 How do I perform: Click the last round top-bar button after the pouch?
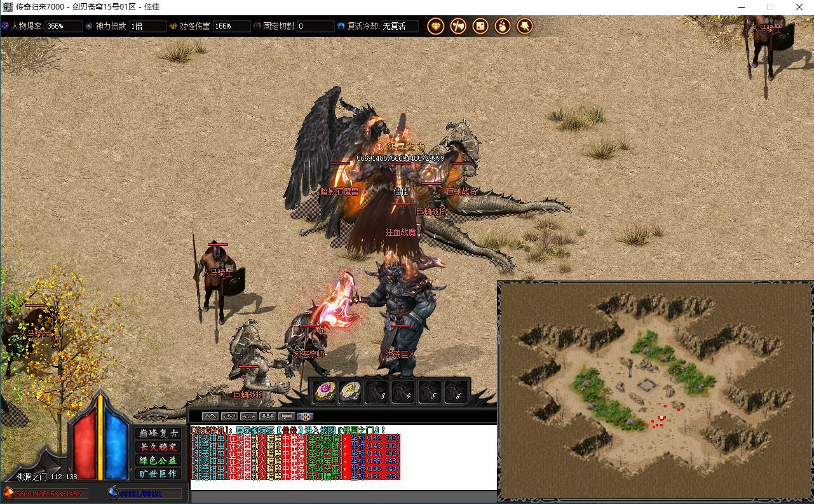click(x=525, y=26)
